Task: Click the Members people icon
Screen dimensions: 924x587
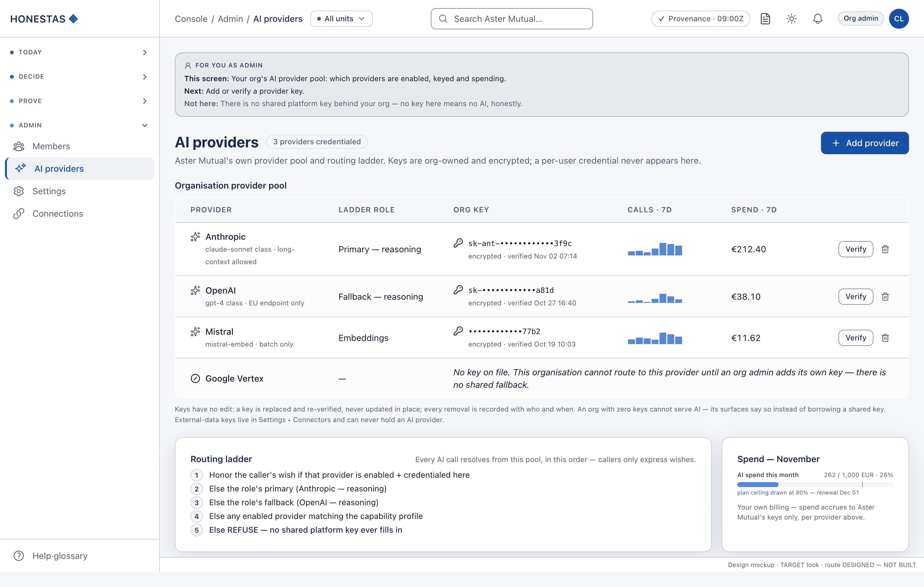Action: [19, 146]
